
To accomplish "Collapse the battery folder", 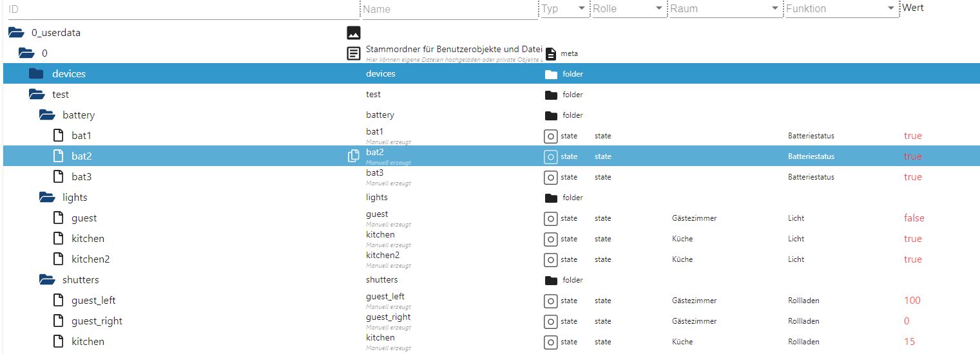I will [x=47, y=115].
